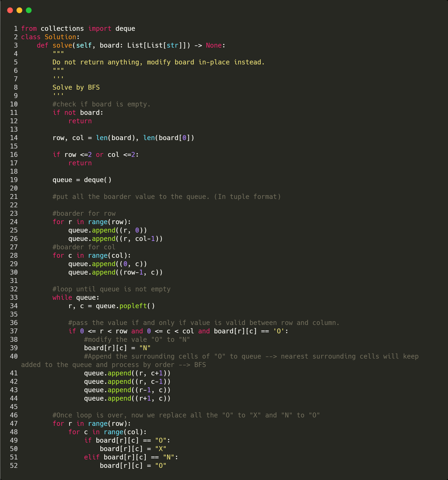The height and width of the screenshot is (480, 448).
Task: Select the 'class Solution:' declaration
Action: 50,37
